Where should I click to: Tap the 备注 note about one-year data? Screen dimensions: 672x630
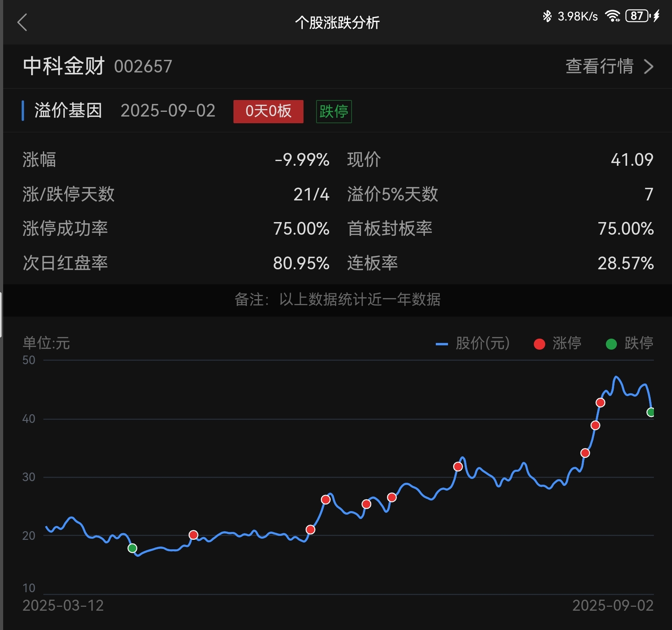pos(337,300)
